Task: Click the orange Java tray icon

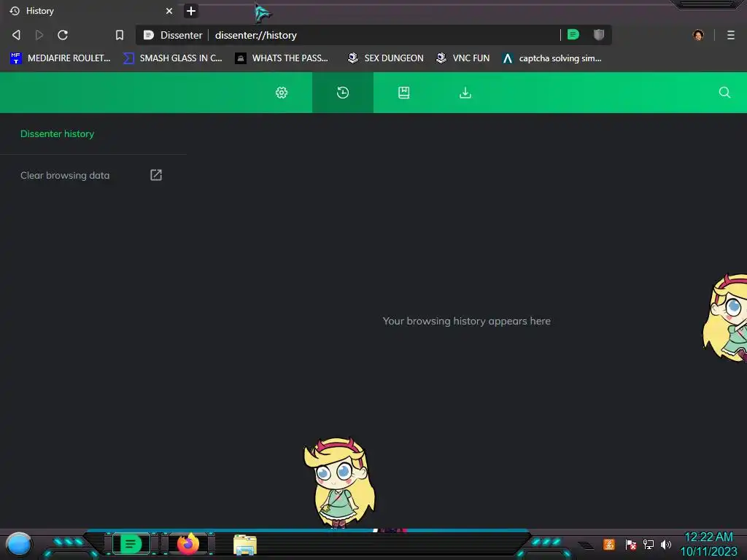Action: (609, 544)
